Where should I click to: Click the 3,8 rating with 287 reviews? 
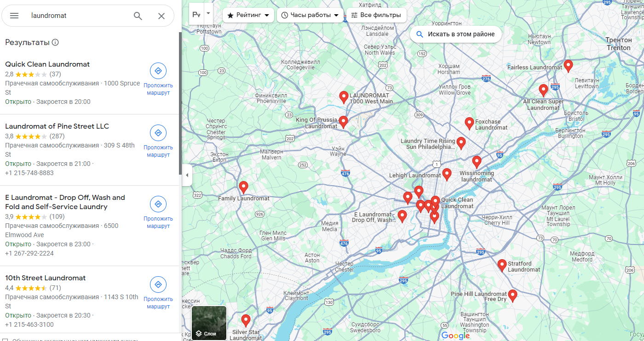pos(35,136)
